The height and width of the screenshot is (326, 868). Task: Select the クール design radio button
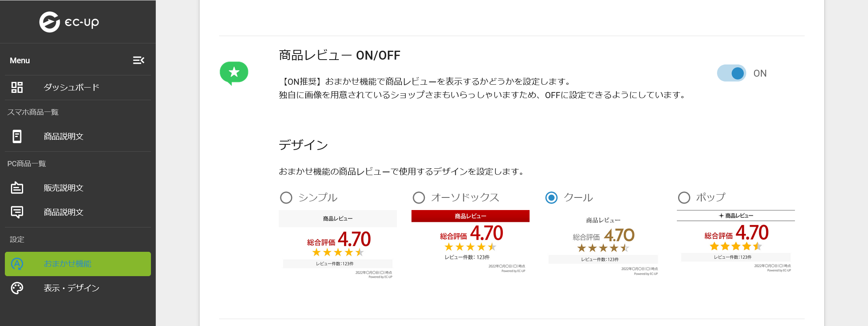(551, 197)
